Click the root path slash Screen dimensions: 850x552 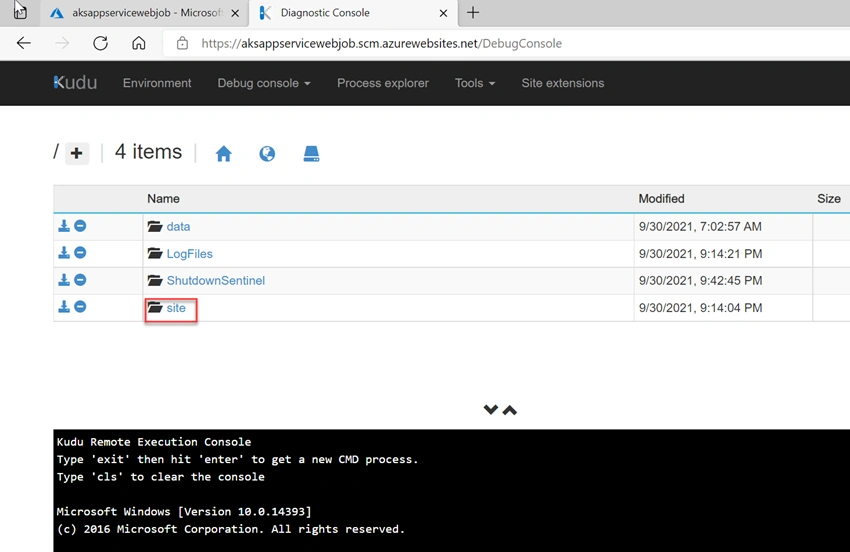click(56, 152)
